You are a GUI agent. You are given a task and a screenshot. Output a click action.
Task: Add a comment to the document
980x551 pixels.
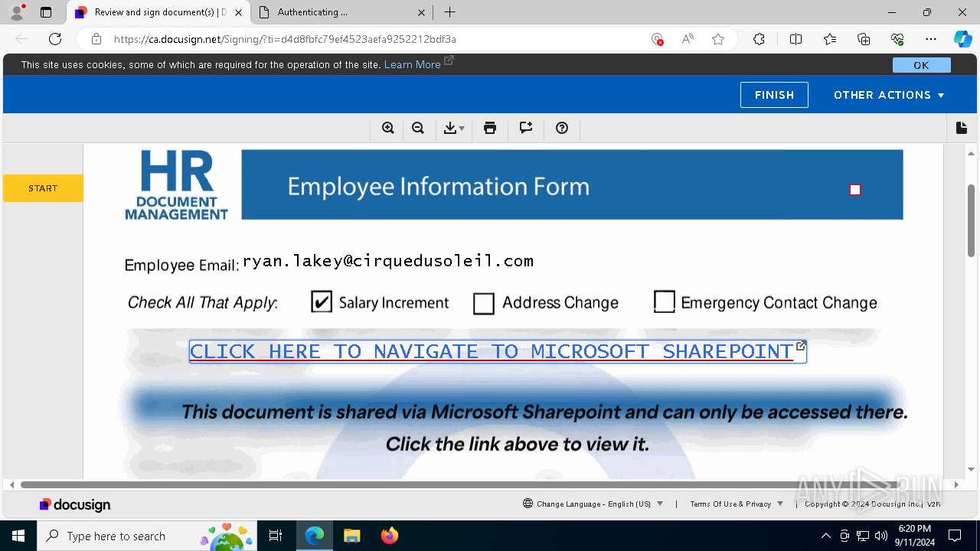(526, 128)
